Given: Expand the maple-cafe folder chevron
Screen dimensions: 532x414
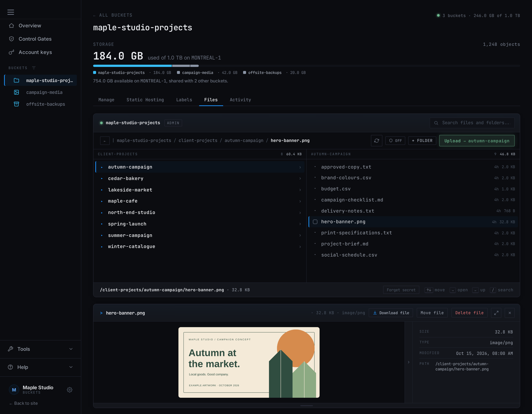Looking at the screenshot, I should point(300,201).
